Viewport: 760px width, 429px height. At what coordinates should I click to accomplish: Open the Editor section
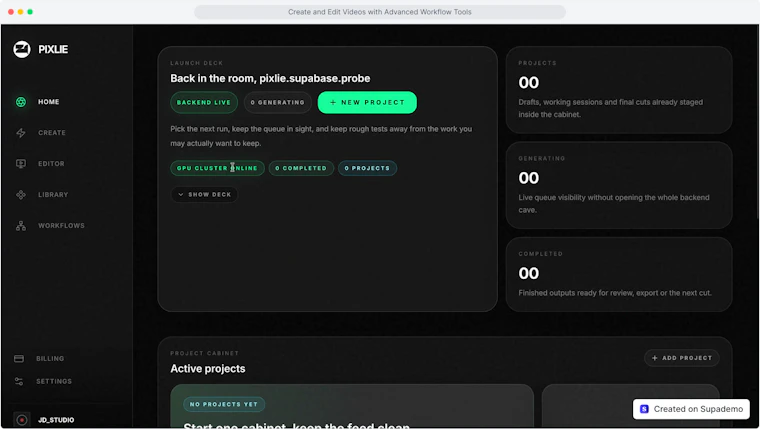tap(51, 164)
